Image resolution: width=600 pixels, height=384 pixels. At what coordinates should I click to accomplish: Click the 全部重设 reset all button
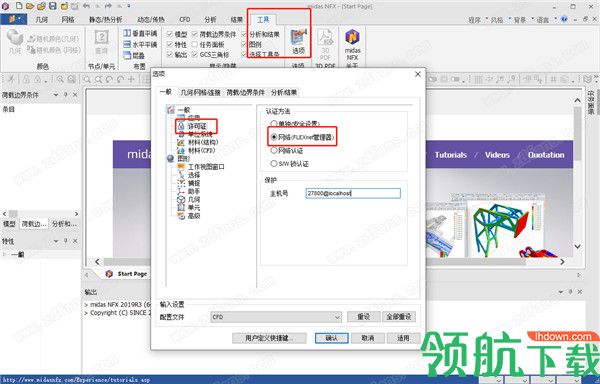(x=399, y=317)
